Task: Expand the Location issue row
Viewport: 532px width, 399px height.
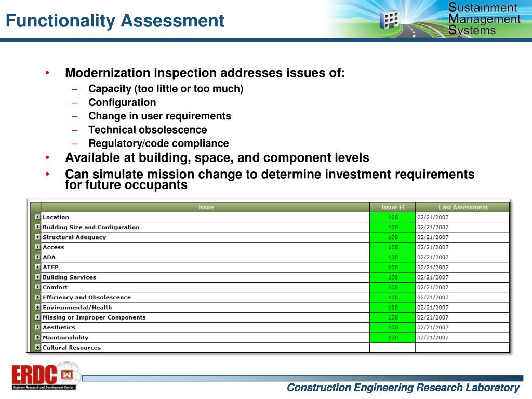Action: [x=37, y=217]
